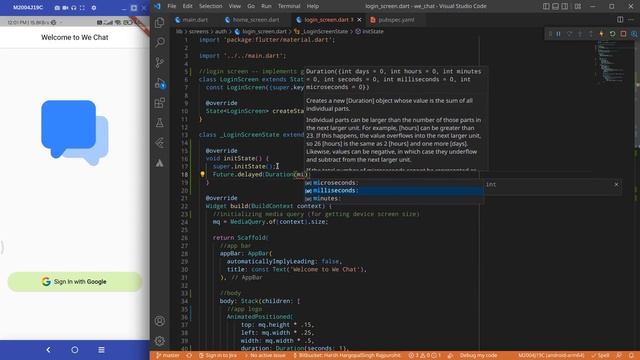
Task: Trigger Flutter hot reload lightning icon
Action: pyautogui.click(x=601, y=34)
